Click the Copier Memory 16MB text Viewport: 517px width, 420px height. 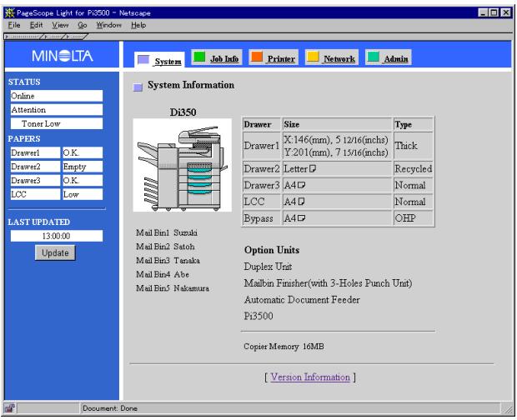coord(284,346)
